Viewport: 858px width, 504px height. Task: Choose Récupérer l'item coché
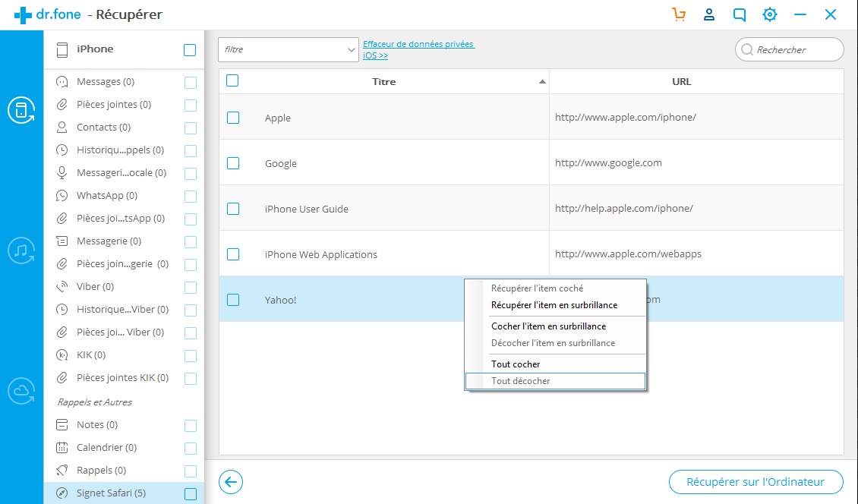click(x=538, y=288)
